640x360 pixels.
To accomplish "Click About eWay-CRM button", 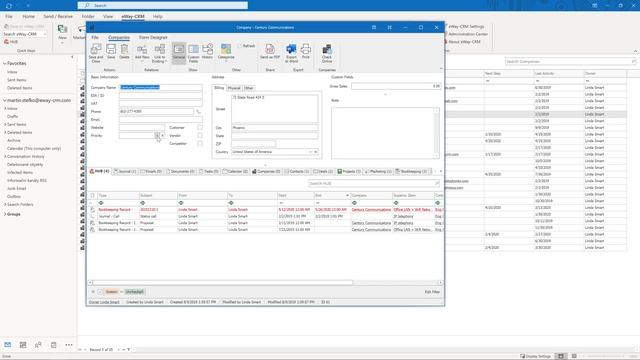I will click(464, 42).
